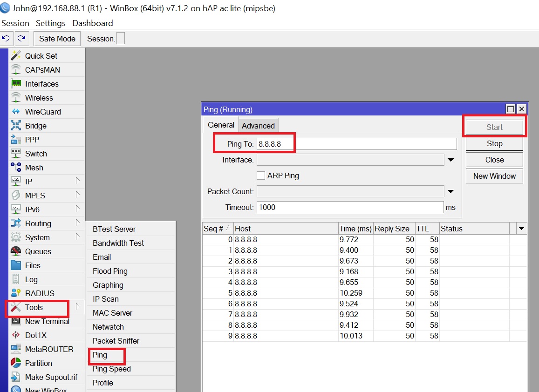539x392 pixels.
Task: Toggle Safe Mode button
Action: [x=57, y=39]
